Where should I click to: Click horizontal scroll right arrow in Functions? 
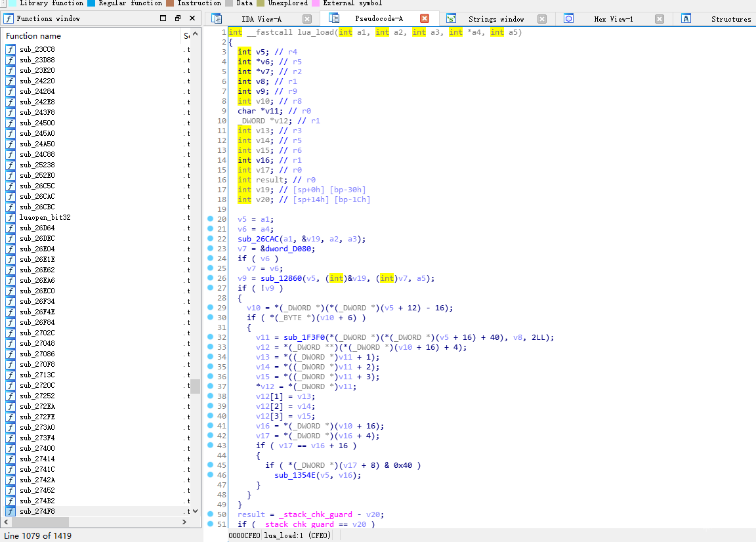(x=184, y=522)
